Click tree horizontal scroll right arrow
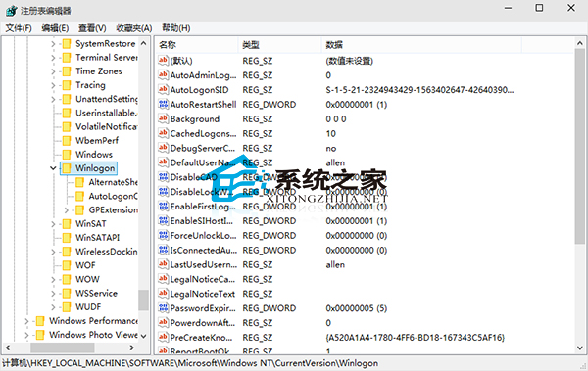This screenshot has height=371, width=588. (132, 348)
